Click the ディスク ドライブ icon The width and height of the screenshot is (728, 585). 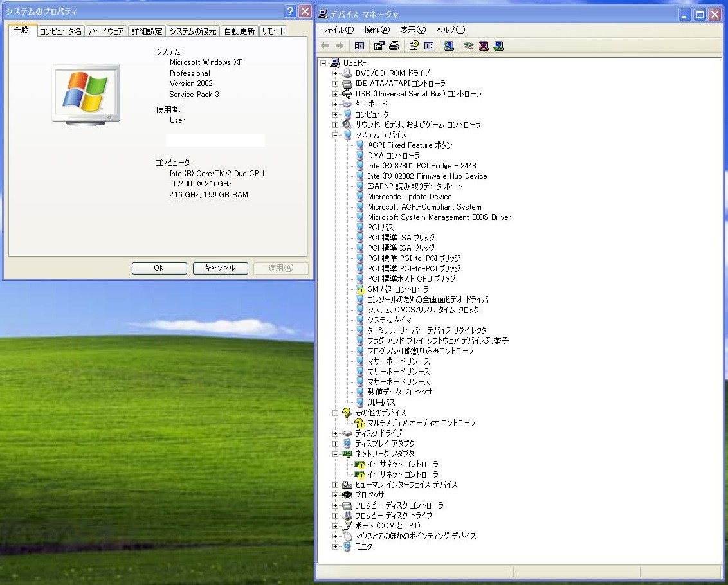347,433
